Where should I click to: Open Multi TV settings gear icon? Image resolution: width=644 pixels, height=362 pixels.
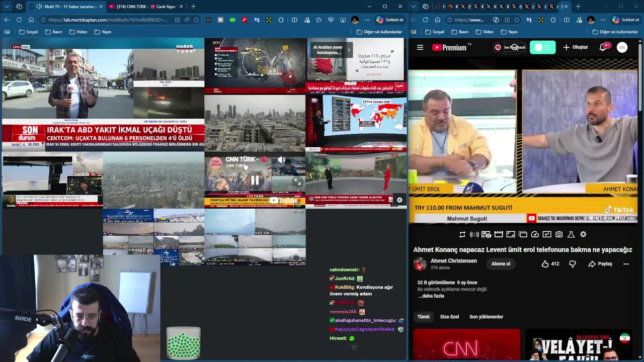pyautogui.click(x=399, y=200)
